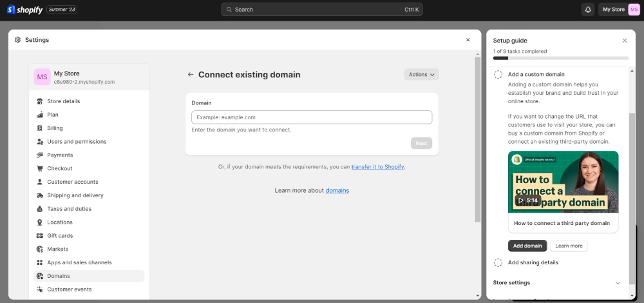Click the Shopify logo in the top bar

coord(24,10)
